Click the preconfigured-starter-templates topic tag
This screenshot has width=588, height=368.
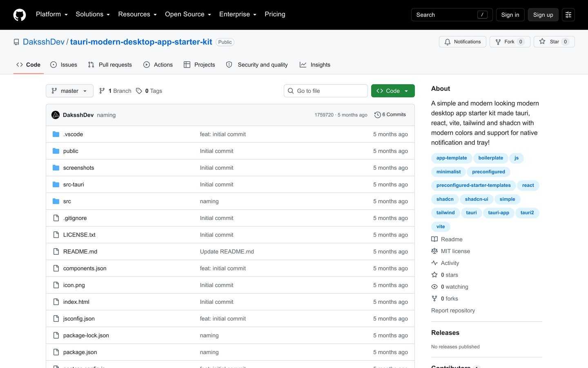coord(473,185)
